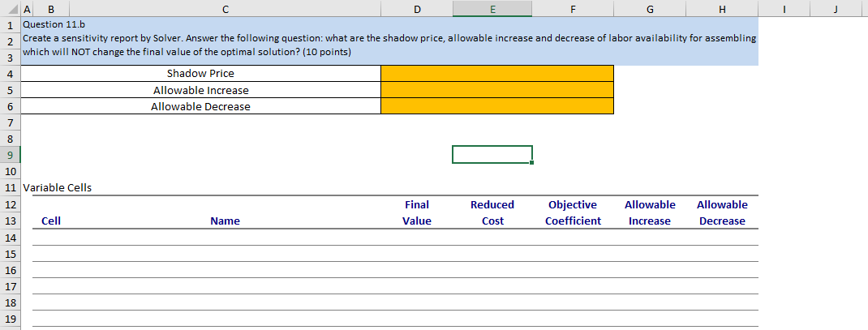Select row 19 header
868x330 pixels.
point(10,319)
